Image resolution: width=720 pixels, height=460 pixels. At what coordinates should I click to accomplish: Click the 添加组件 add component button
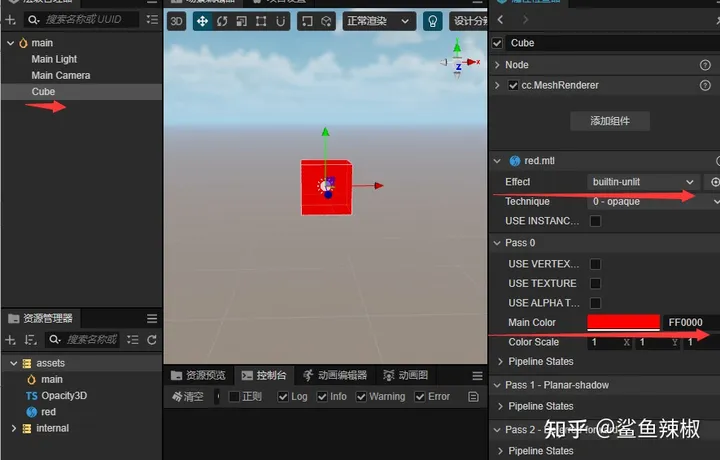coord(610,121)
